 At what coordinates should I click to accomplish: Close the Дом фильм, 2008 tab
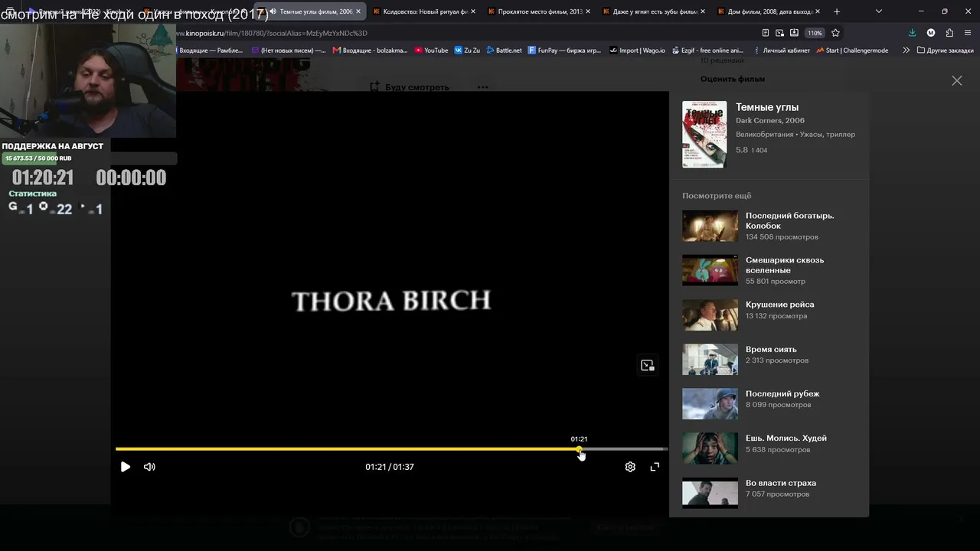(818, 11)
